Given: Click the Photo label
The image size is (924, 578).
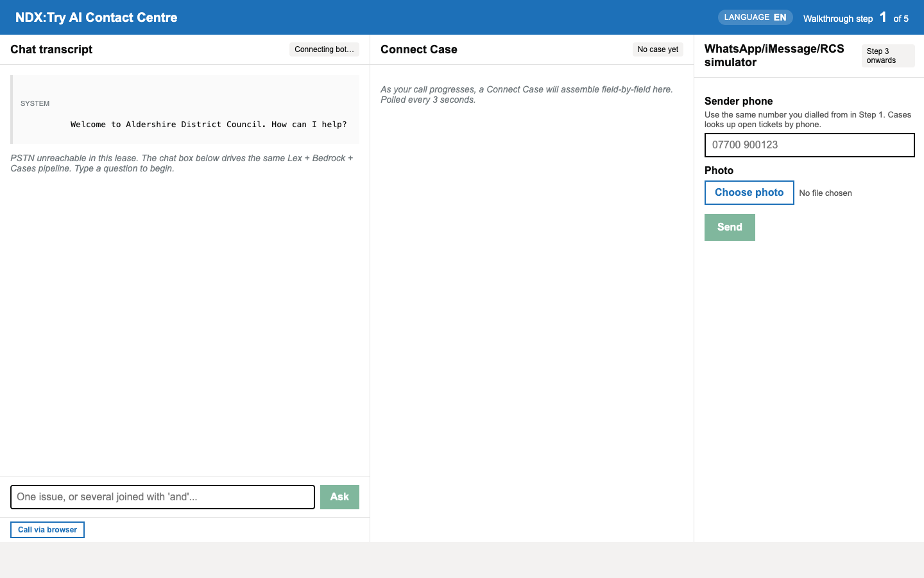Looking at the screenshot, I should (719, 170).
